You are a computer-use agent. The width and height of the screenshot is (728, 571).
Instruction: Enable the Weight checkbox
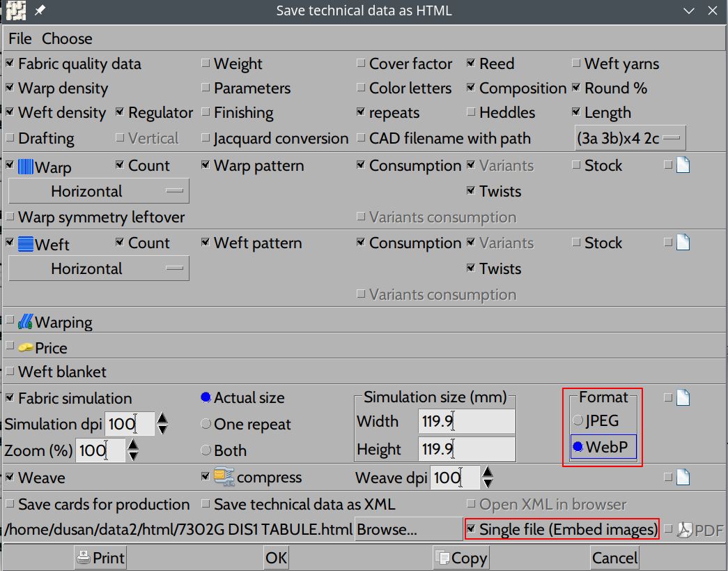206,63
